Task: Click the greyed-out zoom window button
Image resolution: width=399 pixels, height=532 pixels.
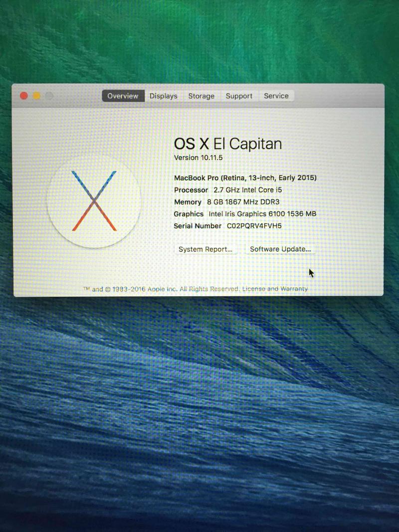Action: (49, 96)
